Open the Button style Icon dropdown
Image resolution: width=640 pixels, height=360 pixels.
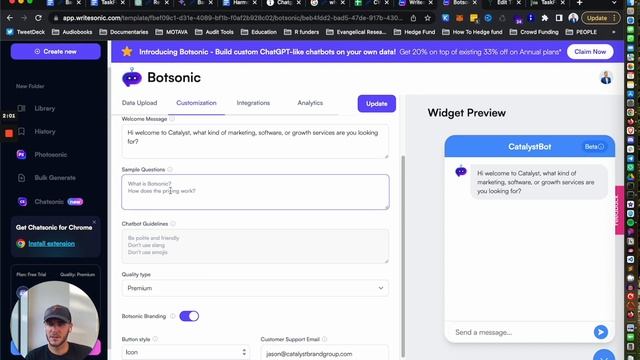coord(185,352)
